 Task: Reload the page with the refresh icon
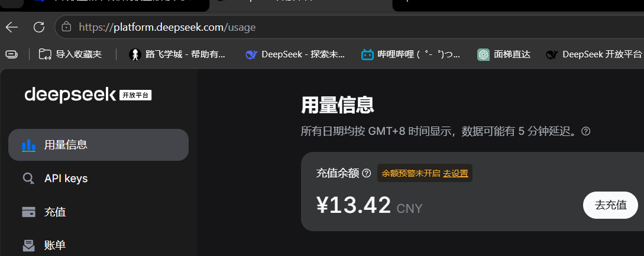point(38,27)
